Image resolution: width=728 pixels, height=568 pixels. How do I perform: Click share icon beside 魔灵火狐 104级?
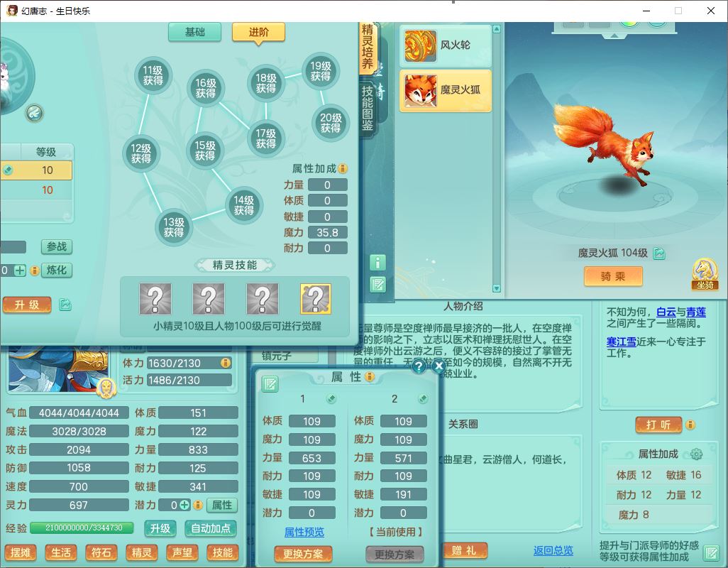click(x=659, y=253)
